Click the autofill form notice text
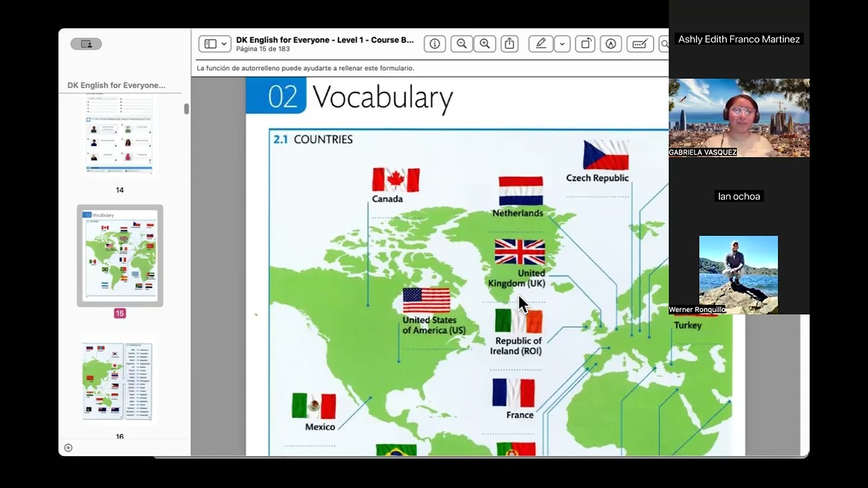The image size is (868, 488). (305, 68)
